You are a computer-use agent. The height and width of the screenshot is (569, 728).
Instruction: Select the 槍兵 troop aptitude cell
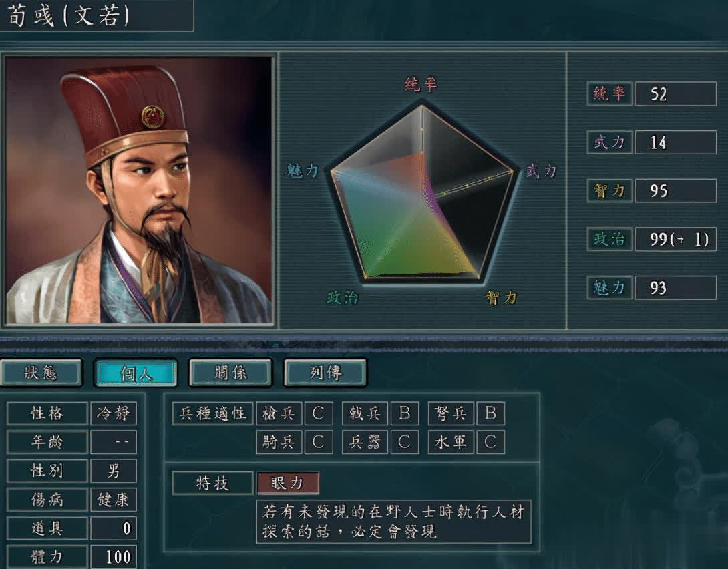(x=279, y=413)
